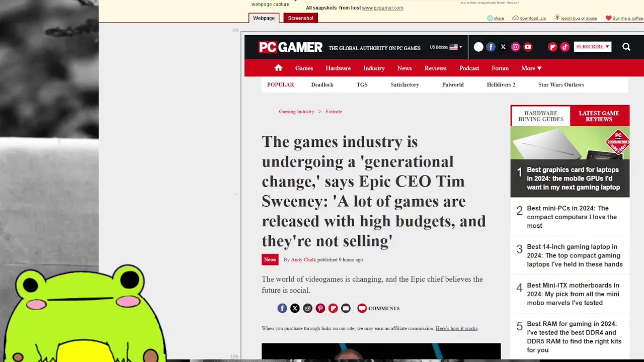
Task: Click the Star Wars Outlaws topic link
Action: pos(561,84)
